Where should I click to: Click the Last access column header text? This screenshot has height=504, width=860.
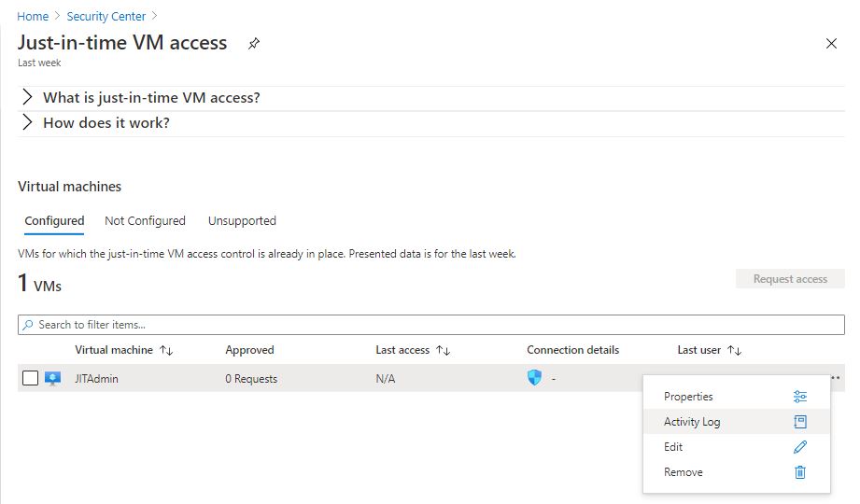(402, 350)
